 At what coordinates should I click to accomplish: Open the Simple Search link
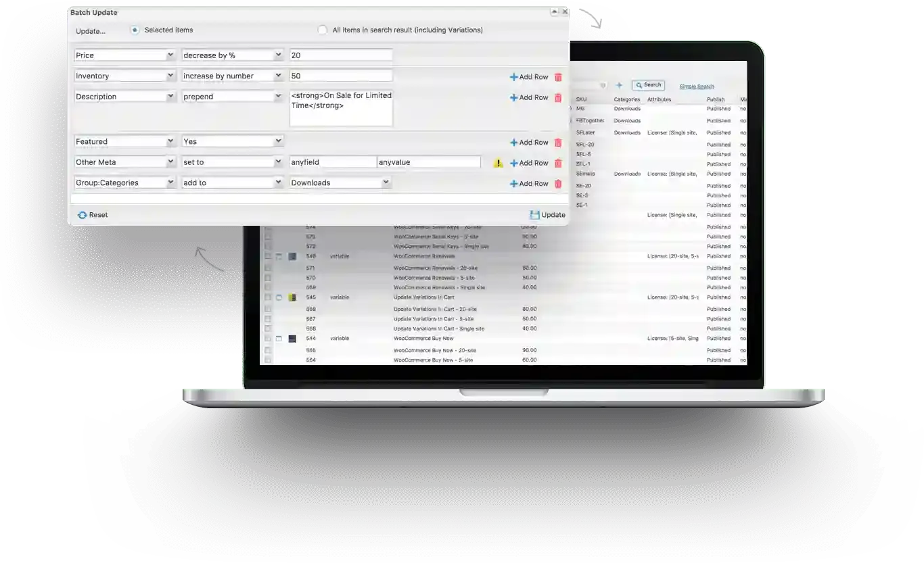[697, 87]
